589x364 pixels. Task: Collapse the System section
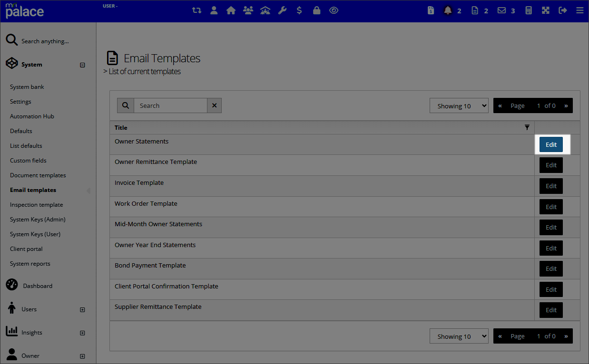tap(82, 65)
